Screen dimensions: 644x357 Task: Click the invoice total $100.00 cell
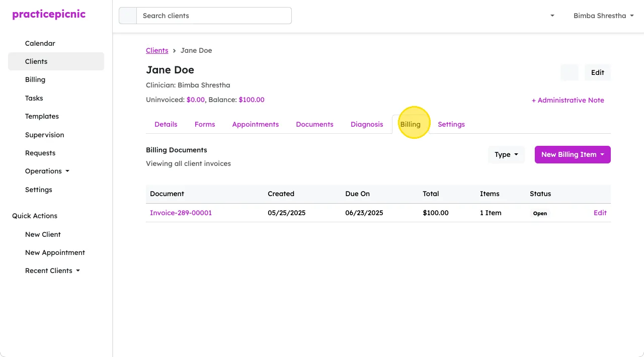pos(436,213)
